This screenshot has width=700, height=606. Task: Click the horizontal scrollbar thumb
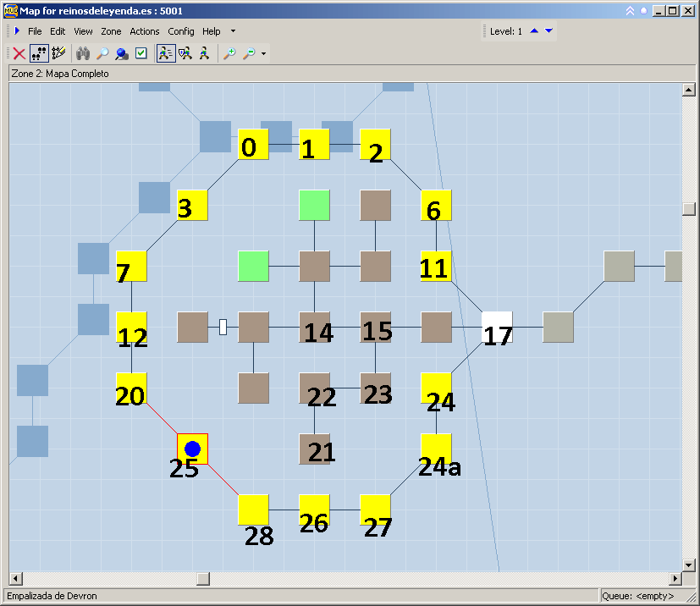(203, 579)
